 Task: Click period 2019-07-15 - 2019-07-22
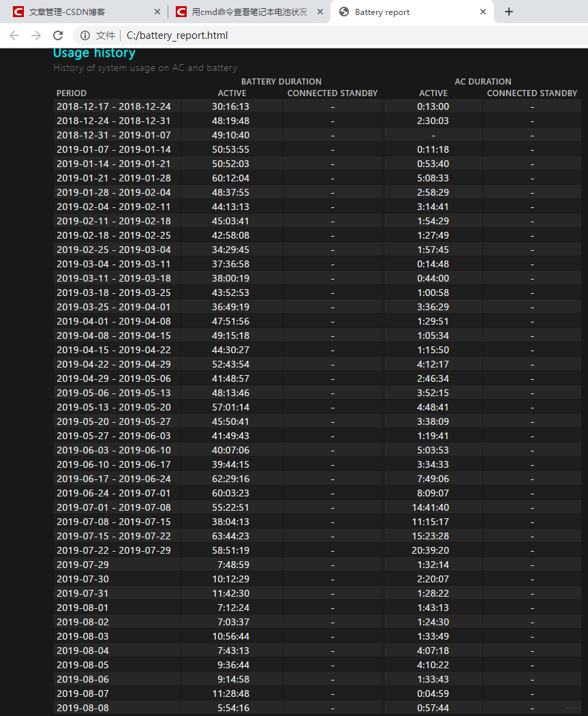[114, 536]
